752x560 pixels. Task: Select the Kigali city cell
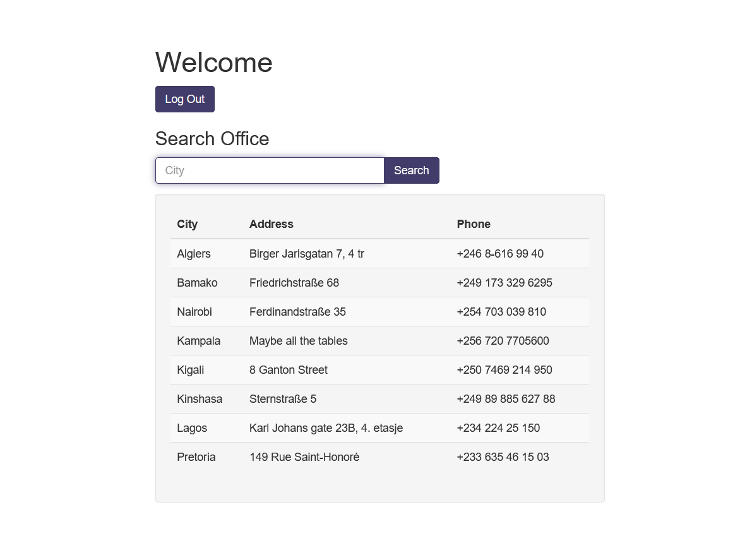(x=191, y=370)
